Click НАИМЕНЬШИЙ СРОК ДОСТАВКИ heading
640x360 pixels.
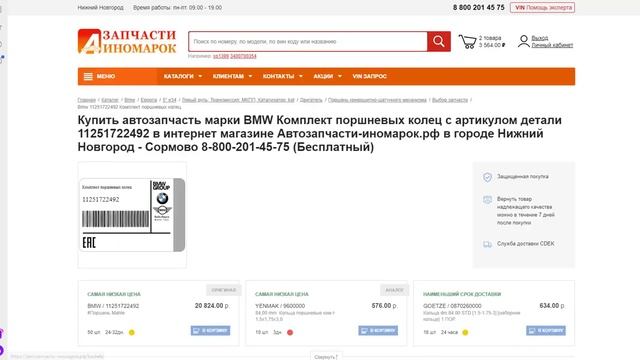462,294
